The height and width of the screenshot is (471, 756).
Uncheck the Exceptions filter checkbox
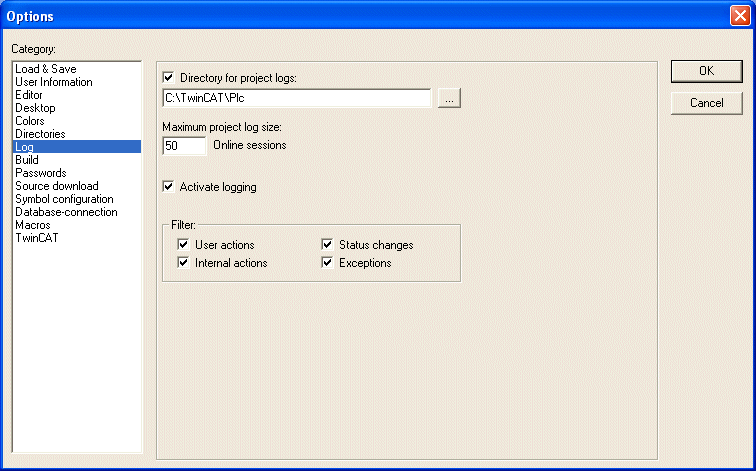coord(327,263)
